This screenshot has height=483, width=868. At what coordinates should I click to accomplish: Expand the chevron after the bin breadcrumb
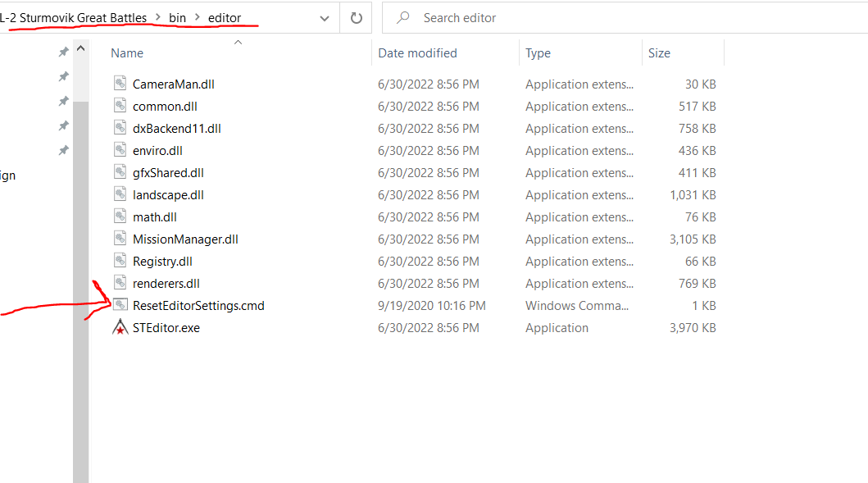coord(197,18)
